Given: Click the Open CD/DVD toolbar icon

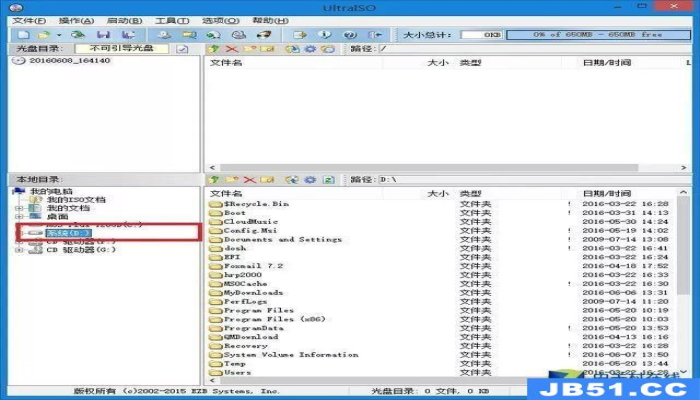Looking at the screenshot, I should coord(78,34).
